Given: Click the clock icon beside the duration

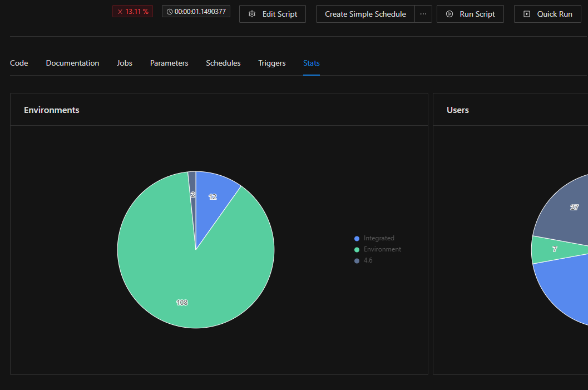Looking at the screenshot, I should (170, 11).
